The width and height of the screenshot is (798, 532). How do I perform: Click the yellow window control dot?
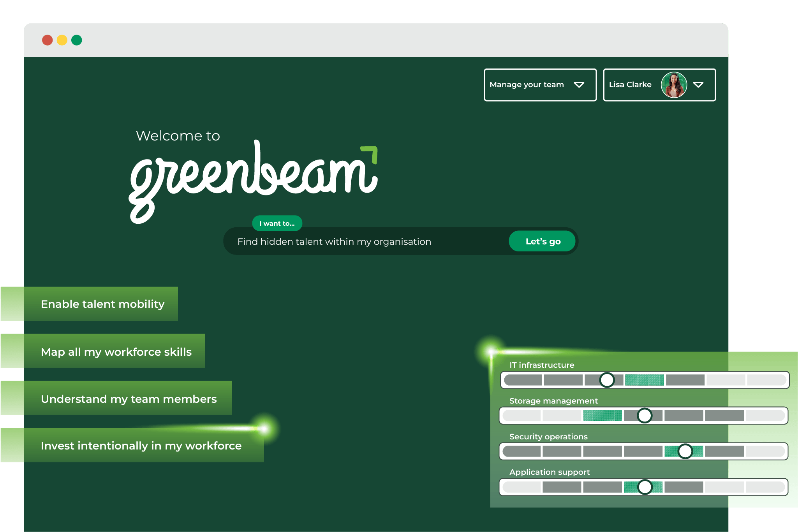point(62,40)
